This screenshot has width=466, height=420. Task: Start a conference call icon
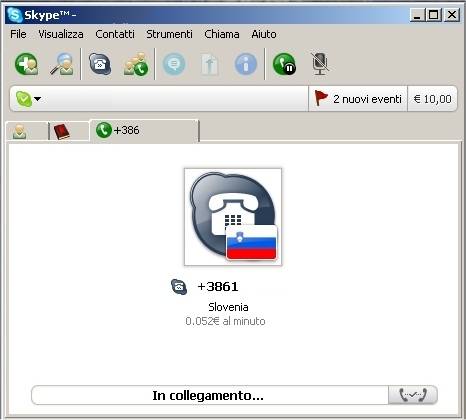[136, 64]
